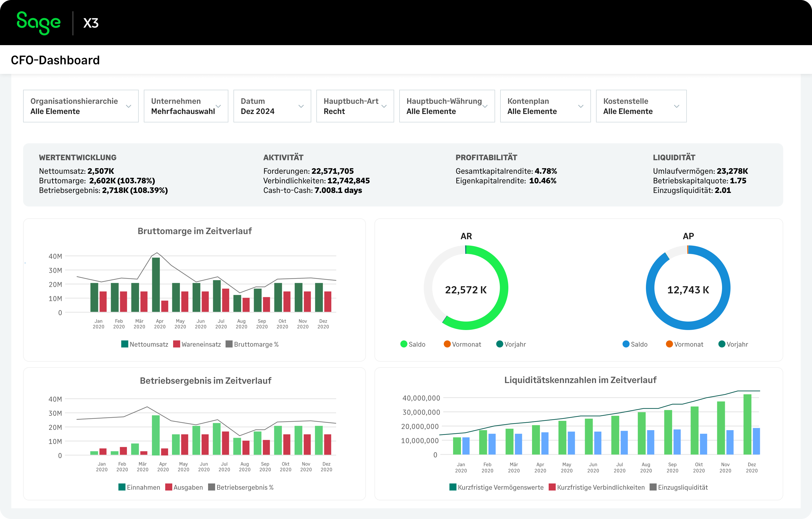Screen dimensions: 812x519
Task: Click the AR donut chart center value
Action: point(466,290)
